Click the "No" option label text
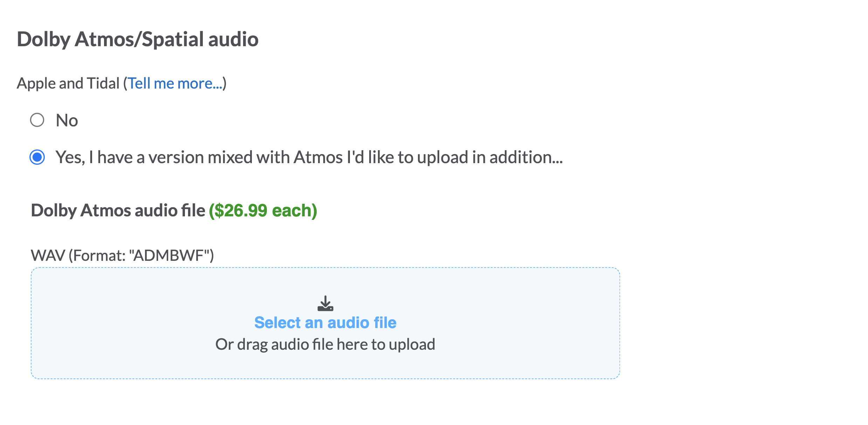This screenshot has height=425, width=868. tap(67, 120)
